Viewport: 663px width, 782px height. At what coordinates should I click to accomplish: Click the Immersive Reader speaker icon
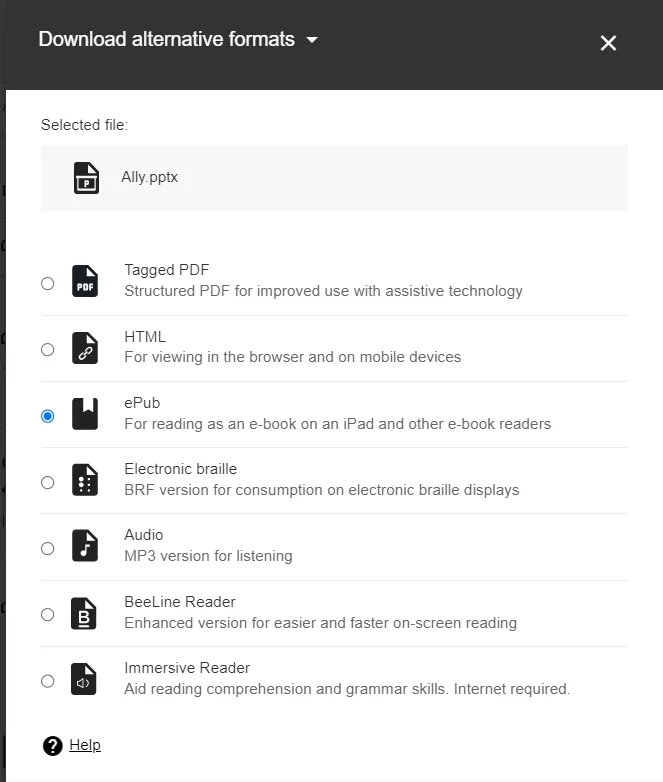[x=85, y=680]
